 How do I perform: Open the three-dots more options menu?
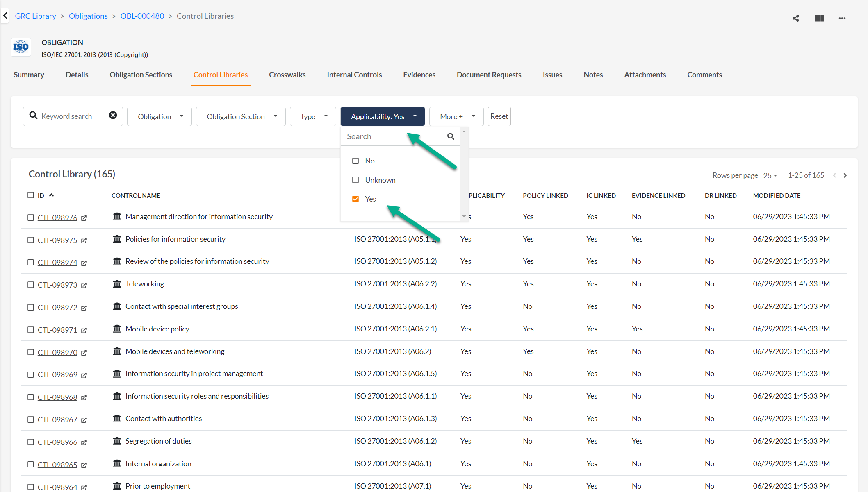[842, 18]
